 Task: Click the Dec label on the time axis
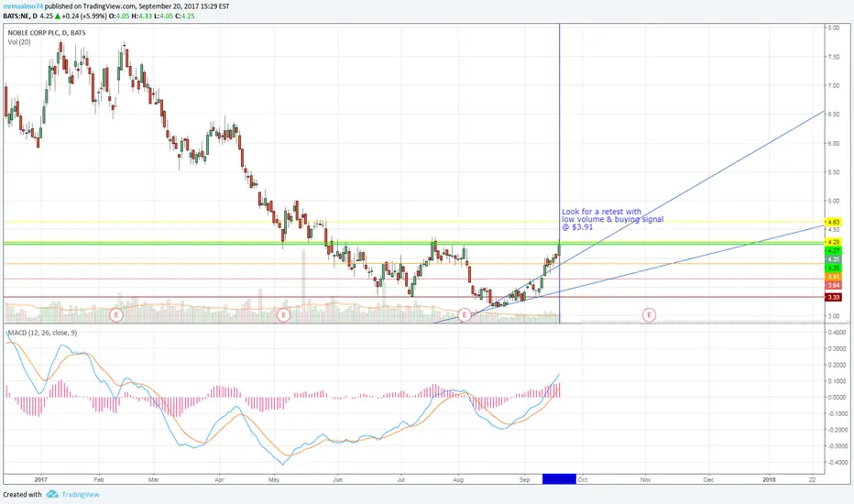tap(708, 480)
